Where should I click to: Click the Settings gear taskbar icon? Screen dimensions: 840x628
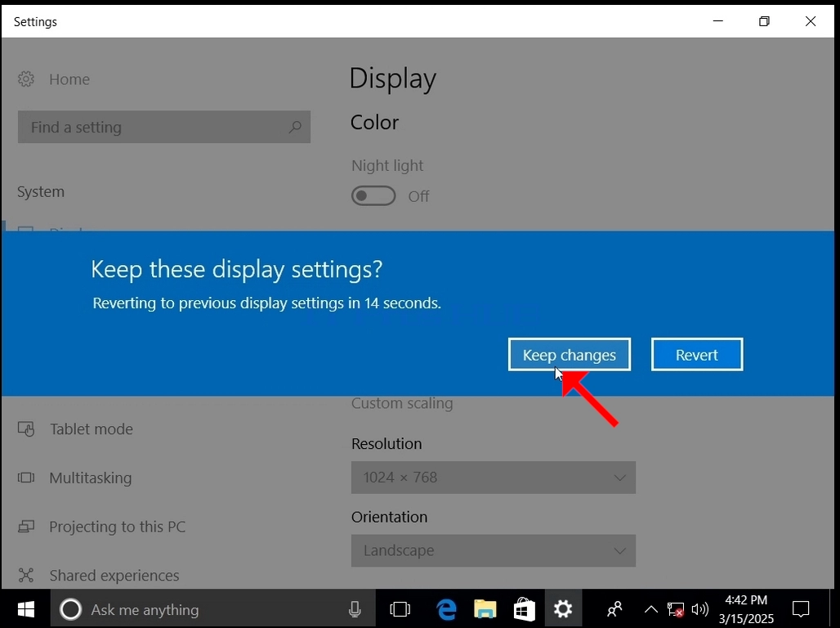(x=563, y=609)
